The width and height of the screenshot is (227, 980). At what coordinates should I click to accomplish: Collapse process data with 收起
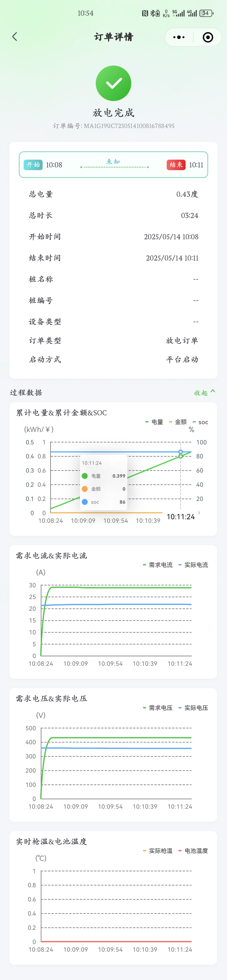pos(204,393)
